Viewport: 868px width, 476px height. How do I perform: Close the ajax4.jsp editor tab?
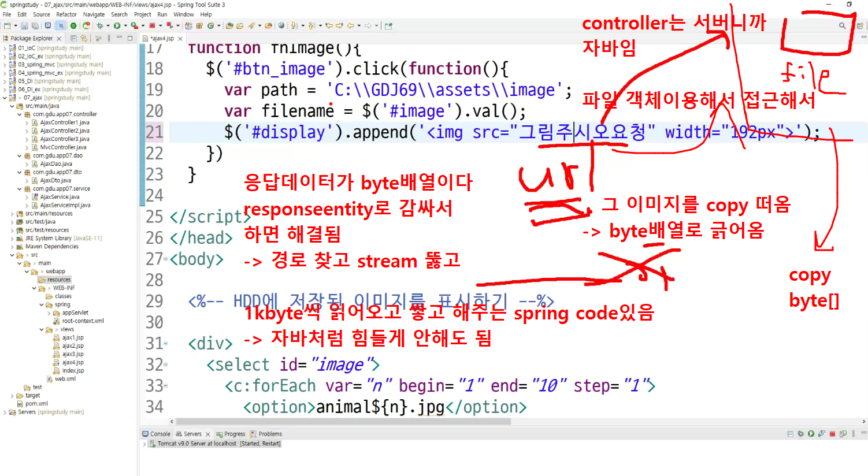pyautogui.click(x=180, y=39)
